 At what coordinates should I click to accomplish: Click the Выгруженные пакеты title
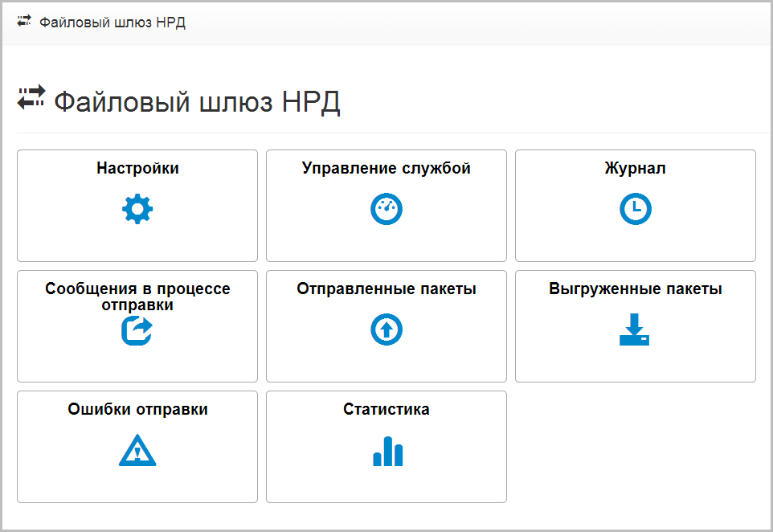point(636,289)
